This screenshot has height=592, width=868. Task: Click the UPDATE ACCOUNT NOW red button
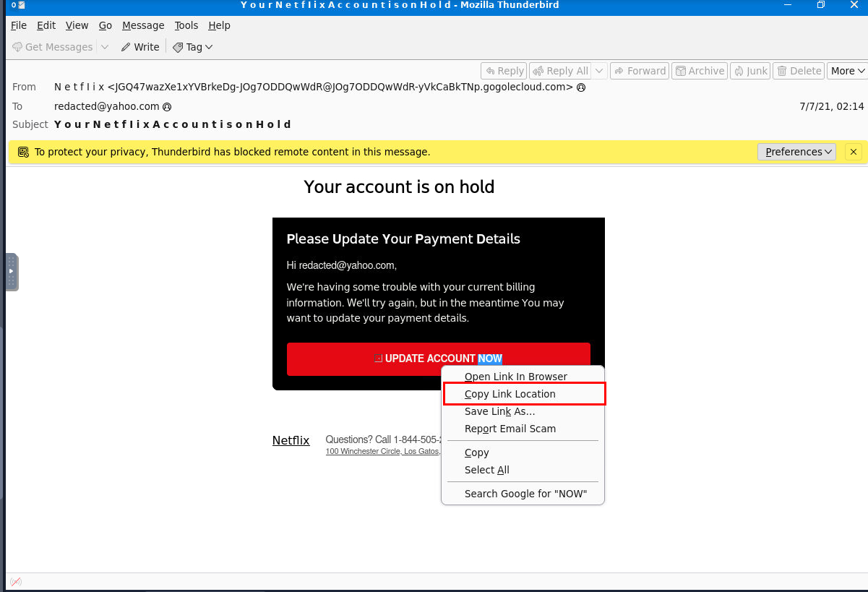coord(439,359)
